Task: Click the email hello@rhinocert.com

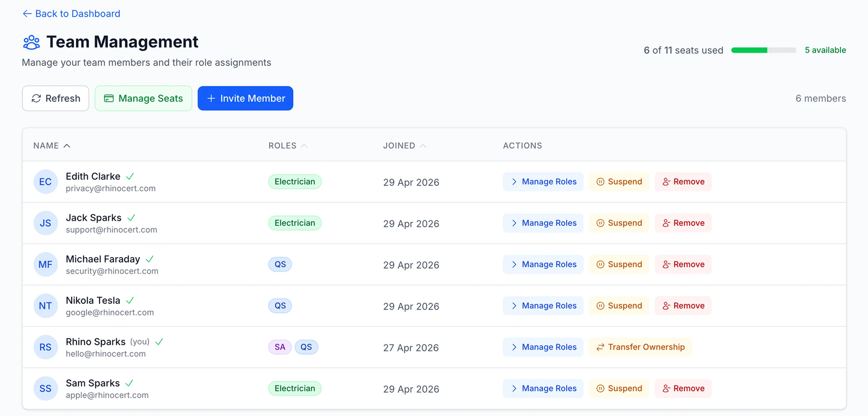Action: coord(106,354)
